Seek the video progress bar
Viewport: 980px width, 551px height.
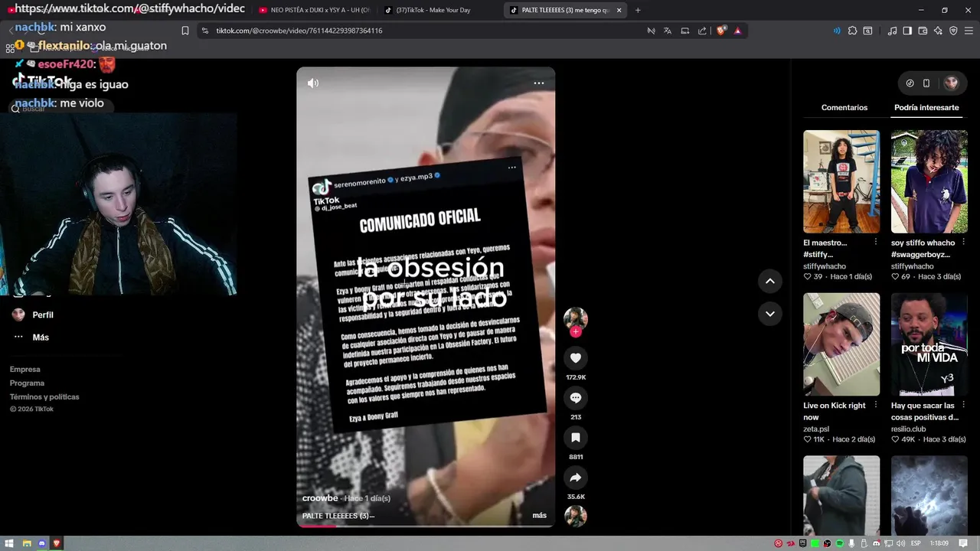pos(426,526)
